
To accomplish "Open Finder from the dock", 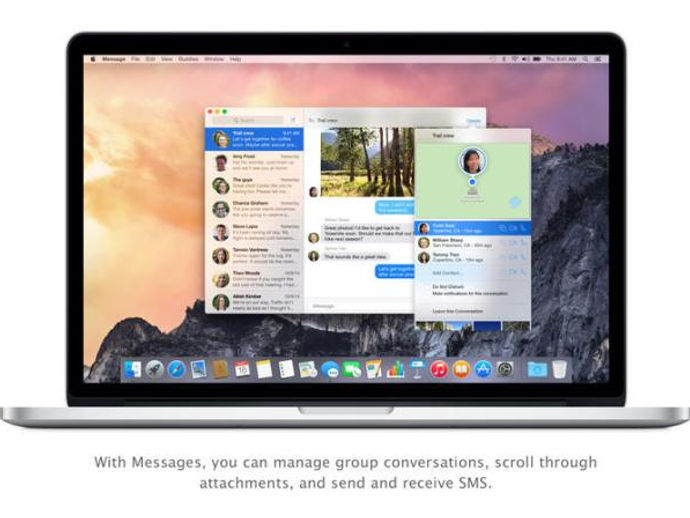I will point(132,369).
